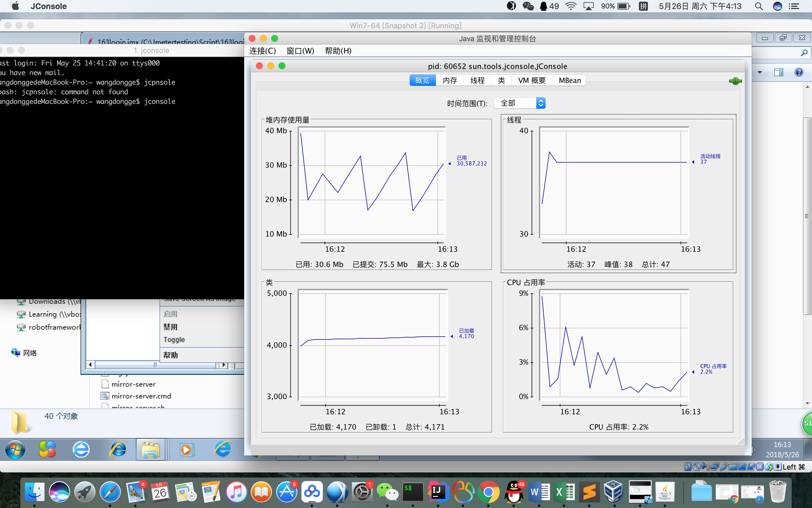
Task: Open the Java app icon in the Dock
Action: [665, 492]
